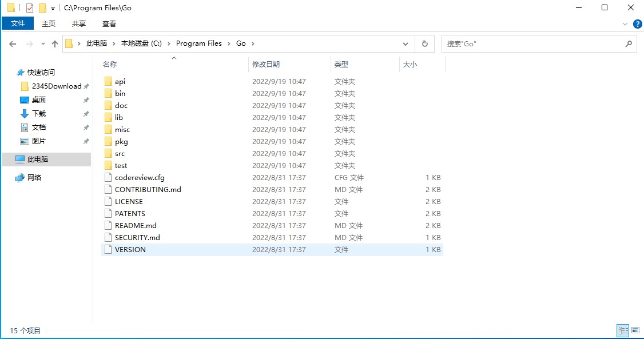This screenshot has height=339, width=644.
Task: Click the pin icon beside 桌面
Action: pyautogui.click(x=86, y=100)
